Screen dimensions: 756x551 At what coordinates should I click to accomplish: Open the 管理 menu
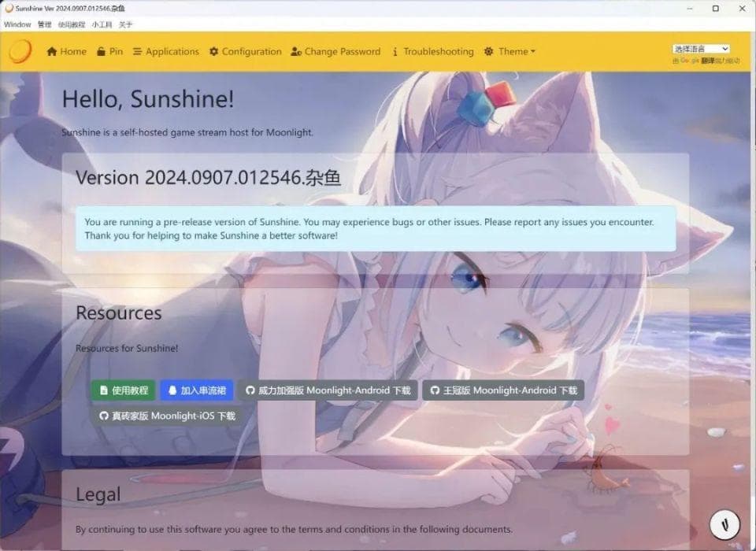(44, 24)
